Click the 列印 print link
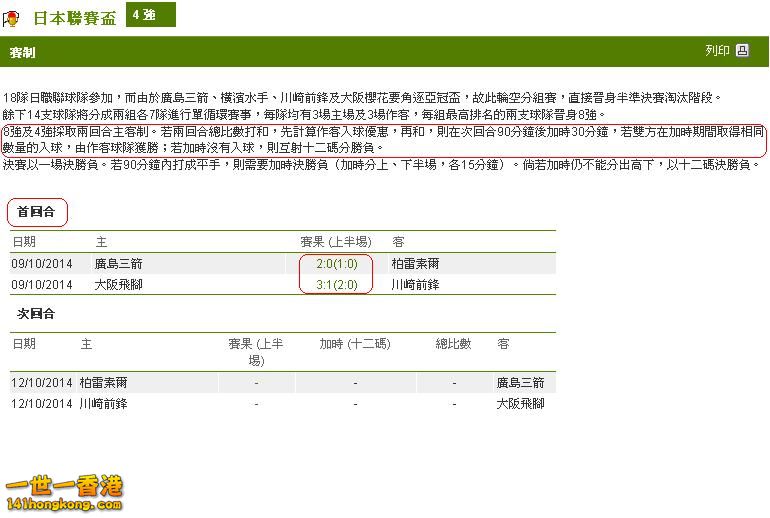The height and width of the screenshot is (518, 770). coord(717,50)
